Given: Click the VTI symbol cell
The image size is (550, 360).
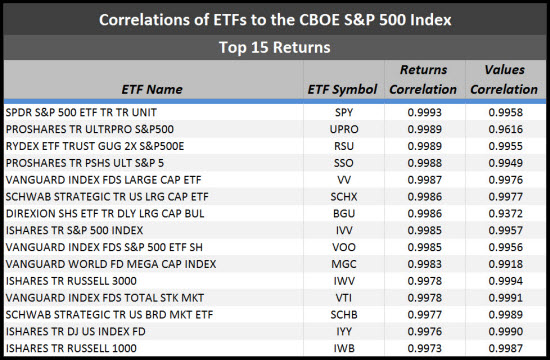Looking at the screenshot, I should pyautogui.click(x=344, y=298).
